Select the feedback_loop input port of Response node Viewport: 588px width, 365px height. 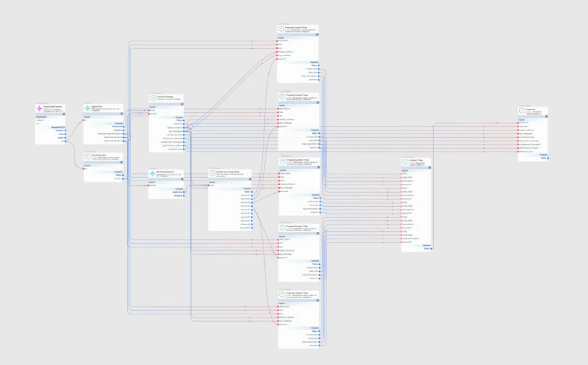coord(518,151)
